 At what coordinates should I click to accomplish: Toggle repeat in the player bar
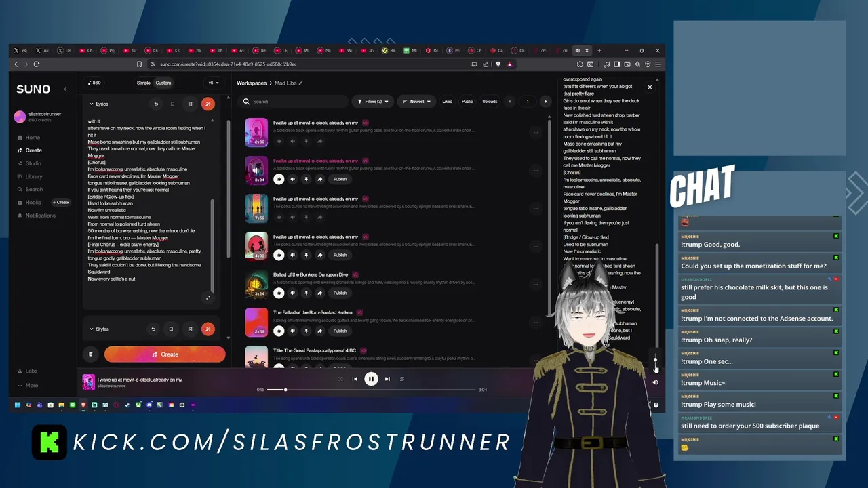tap(402, 379)
